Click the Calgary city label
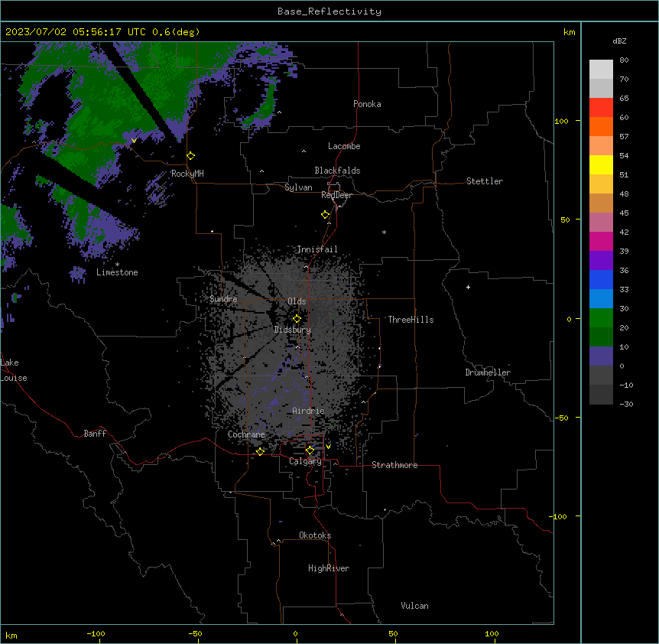This screenshot has height=644, width=659. (x=305, y=461)
